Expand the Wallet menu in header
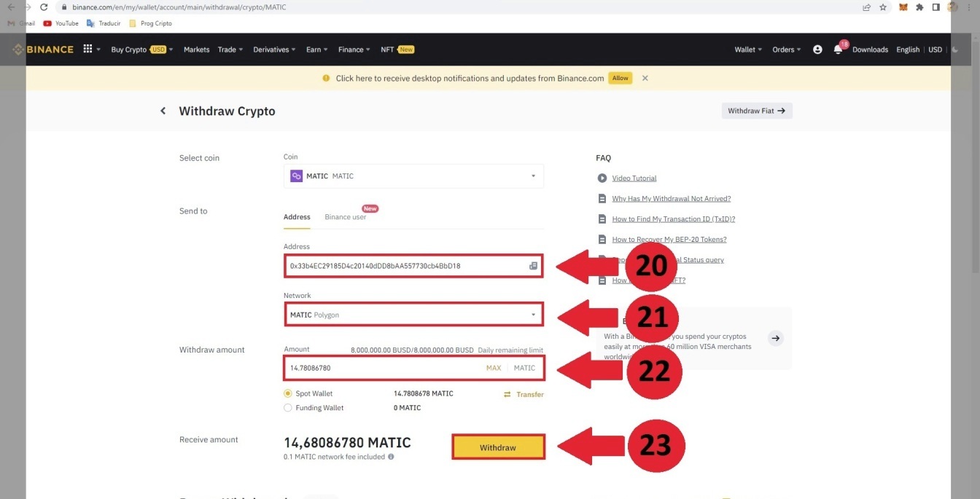The height and width of the screenshot is (499, 980). (x=748, y=50)
